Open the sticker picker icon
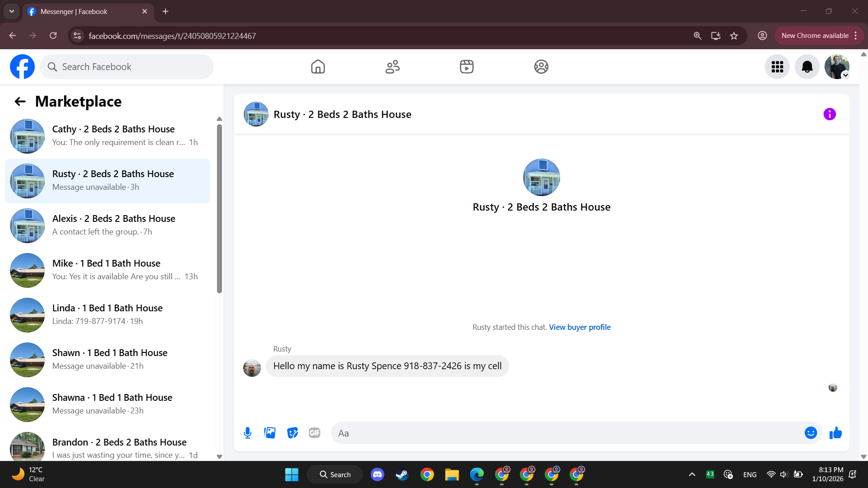Image resolution: width=868 pixels, height=488 pixels. click(x=292, y=433)
